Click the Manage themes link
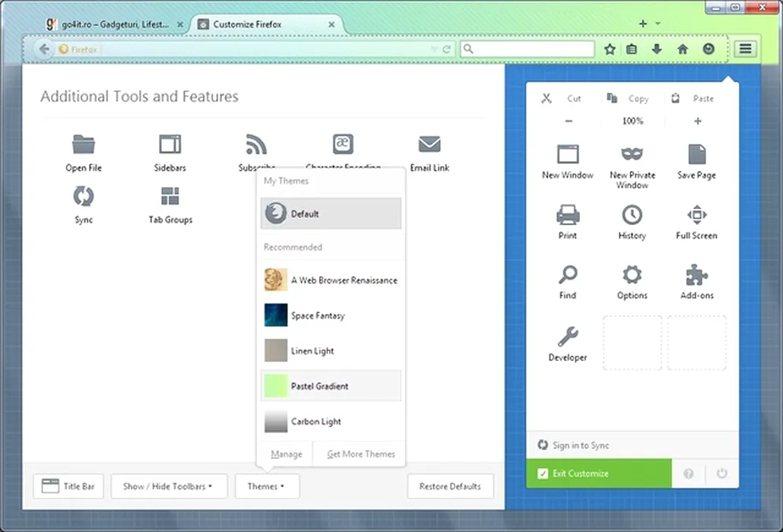 (287, 454)
